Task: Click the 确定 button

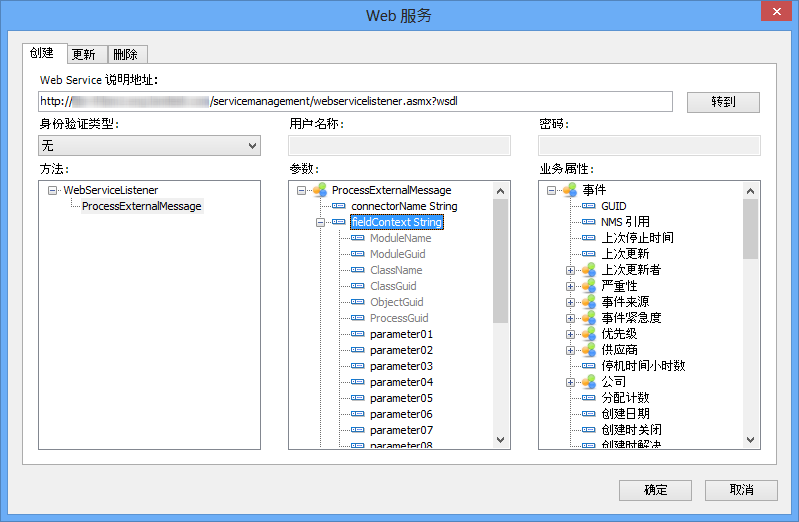Action: (x=655, y=490)
